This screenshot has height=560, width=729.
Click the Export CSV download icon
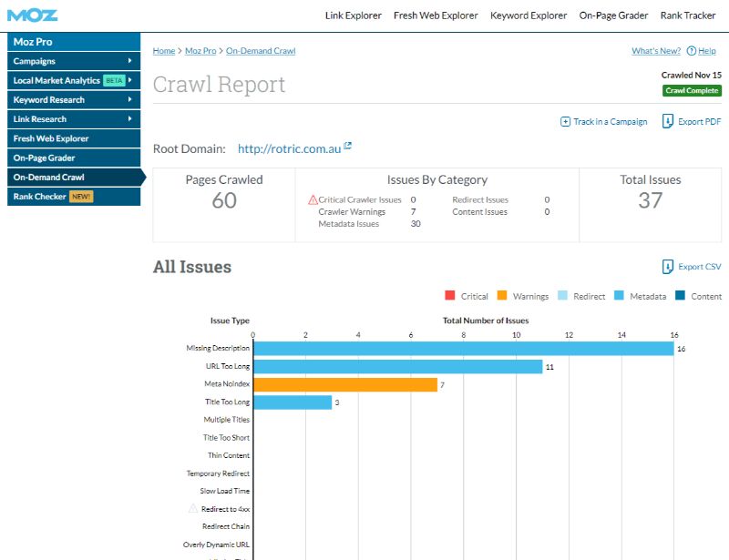(668, 267)
